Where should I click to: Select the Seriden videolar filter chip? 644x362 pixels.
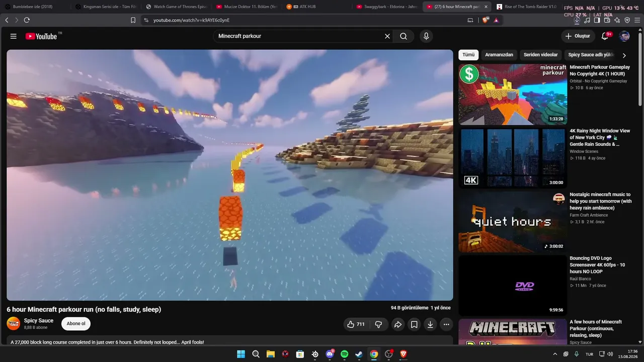pyautogui.click(x=540, y=55)
